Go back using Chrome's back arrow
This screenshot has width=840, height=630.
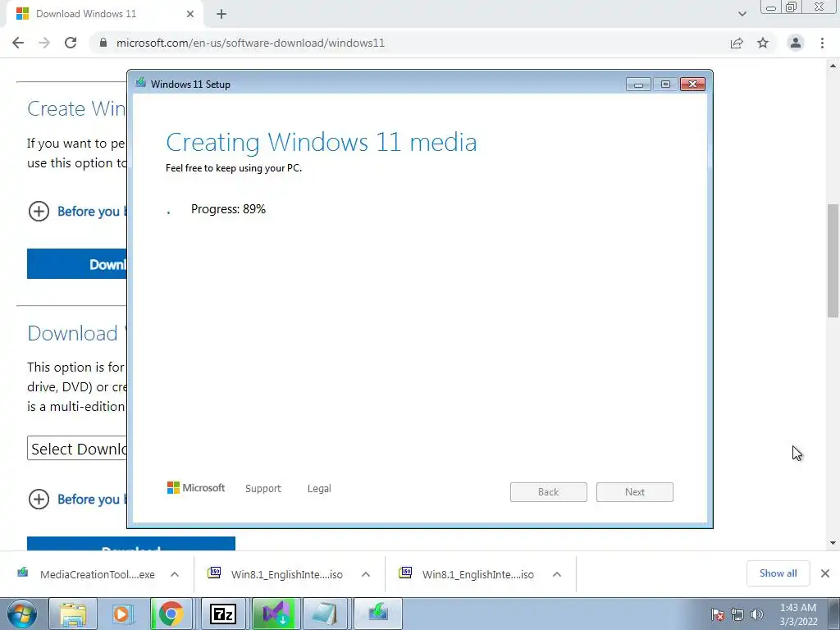pyautogui.click(x=18, y=43)
